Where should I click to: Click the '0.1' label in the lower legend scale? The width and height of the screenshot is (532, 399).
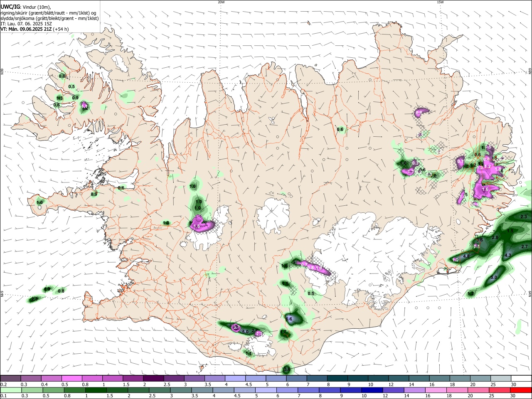tap(3, 396)
